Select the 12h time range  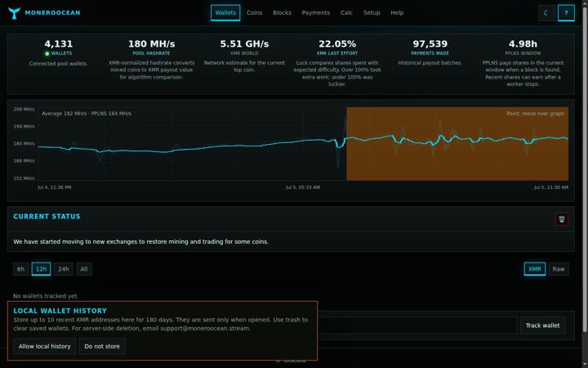42,269
